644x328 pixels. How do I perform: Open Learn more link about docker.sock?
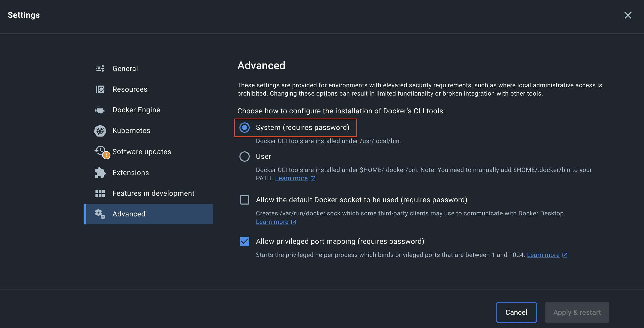tap(272, 222)
